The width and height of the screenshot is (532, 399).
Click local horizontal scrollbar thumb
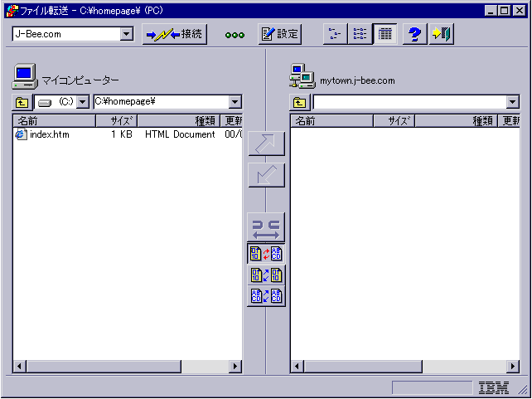104,367
